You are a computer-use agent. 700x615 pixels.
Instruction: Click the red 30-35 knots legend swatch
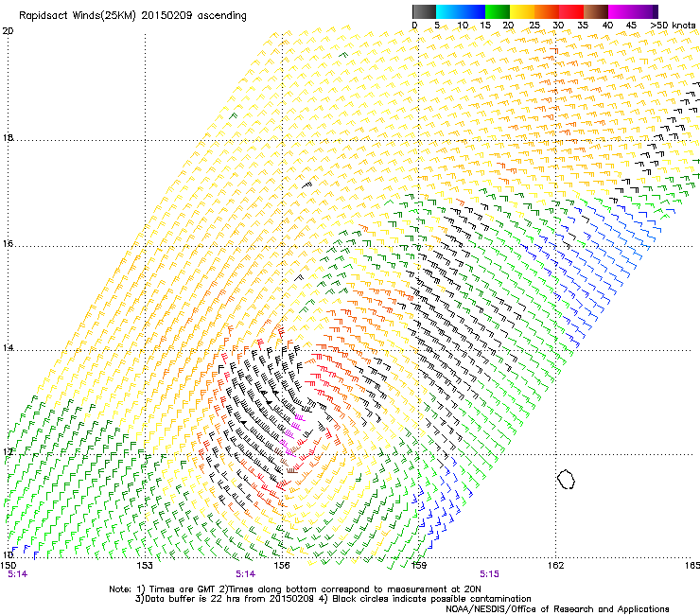pos(571,11)
